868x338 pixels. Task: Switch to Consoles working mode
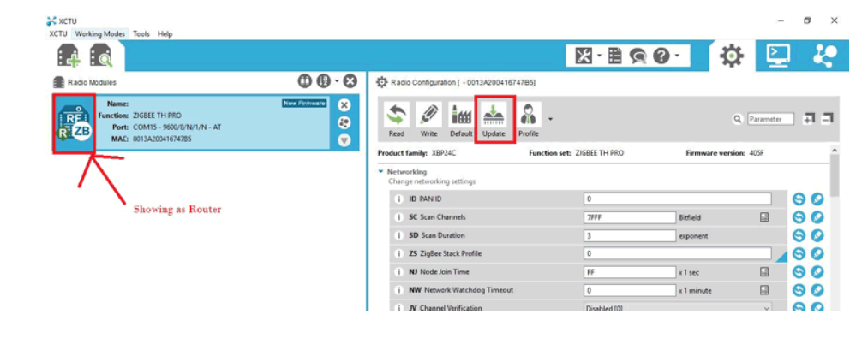(778, 56)
